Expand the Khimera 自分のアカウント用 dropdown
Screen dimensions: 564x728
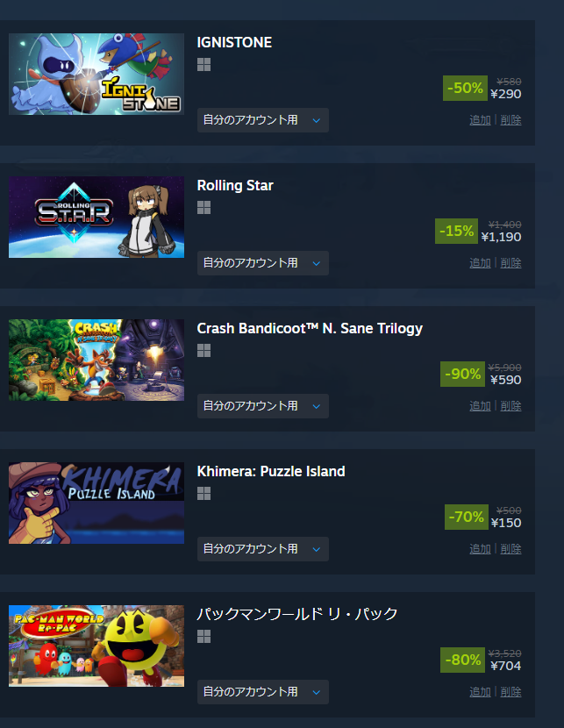263,549
